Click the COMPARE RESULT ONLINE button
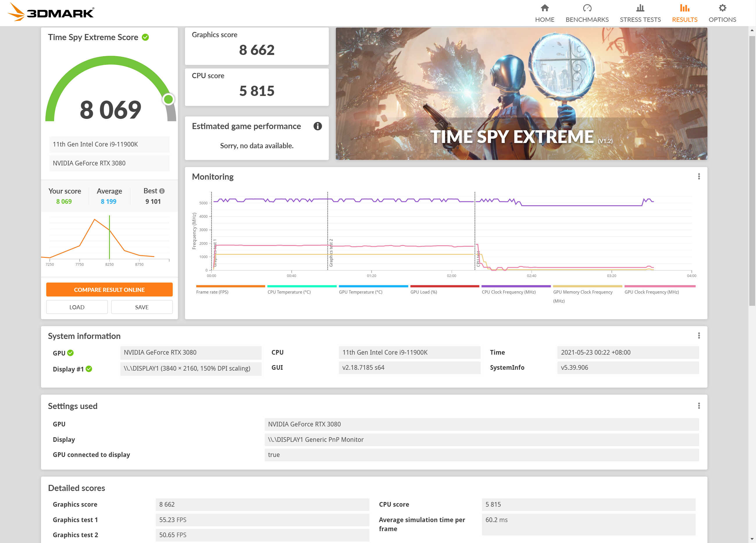Screen dimensions: 756x543 tap(109, 290)
